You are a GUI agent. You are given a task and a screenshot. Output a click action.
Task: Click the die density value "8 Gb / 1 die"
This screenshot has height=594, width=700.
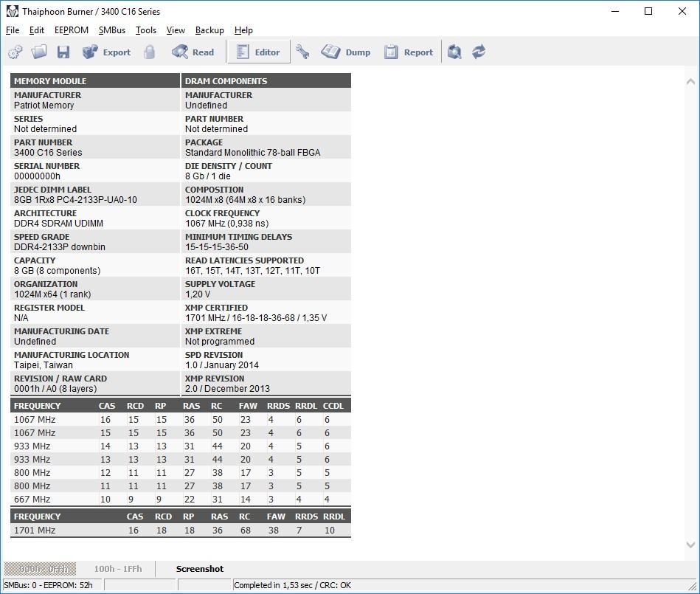pos(208,176)
